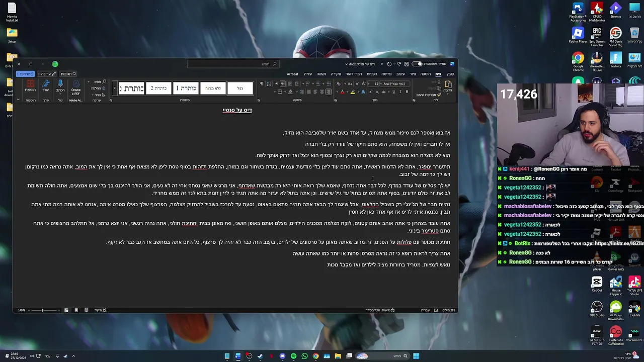The width and height of the screenshot is (644, 362).
Task: Open the font color dropdown arrow
Action: 337,92
